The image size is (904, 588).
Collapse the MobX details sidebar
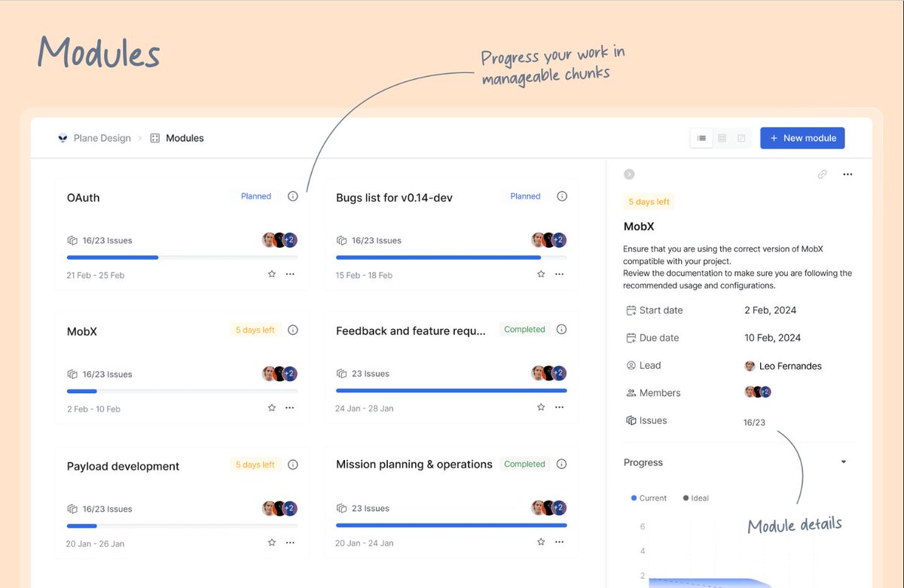pyautogui.click(x=629, y=174)
